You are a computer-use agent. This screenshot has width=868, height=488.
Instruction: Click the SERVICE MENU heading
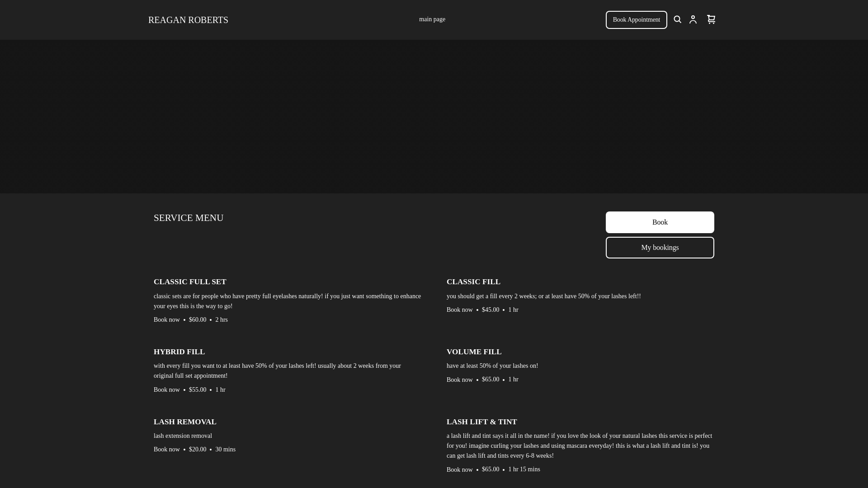(x=189, y=218)
